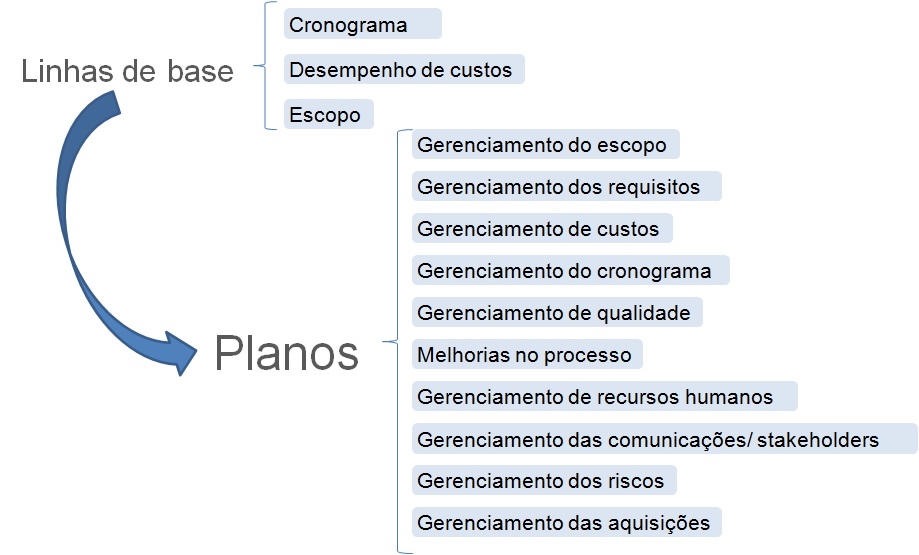Select the Linhas de base heading
Image resolution: width=919 pixels, height=555 pixels.
click(x=127, y=71)
